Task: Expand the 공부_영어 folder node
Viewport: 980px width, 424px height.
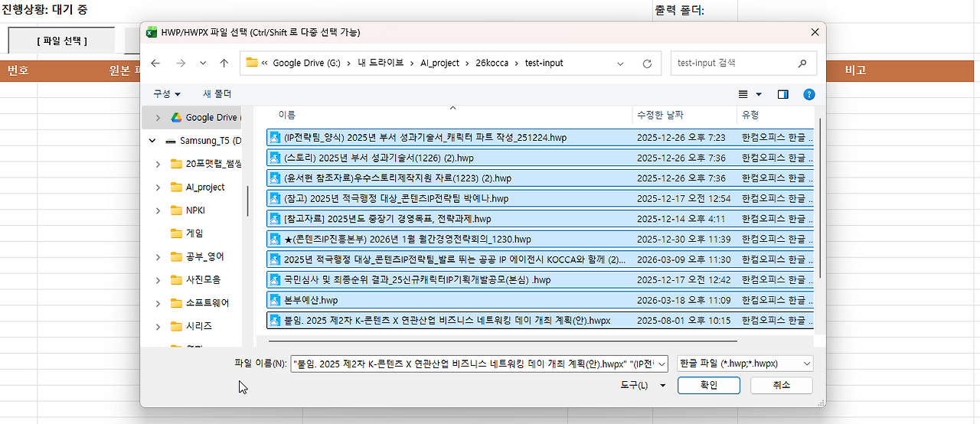Action: pyautogui.click(x=158, y=256)
